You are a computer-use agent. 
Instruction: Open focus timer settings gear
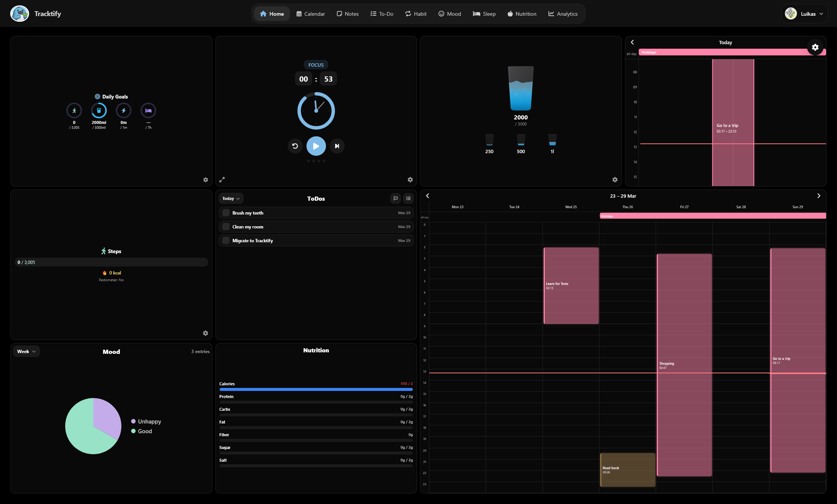[x=410, y=180]
